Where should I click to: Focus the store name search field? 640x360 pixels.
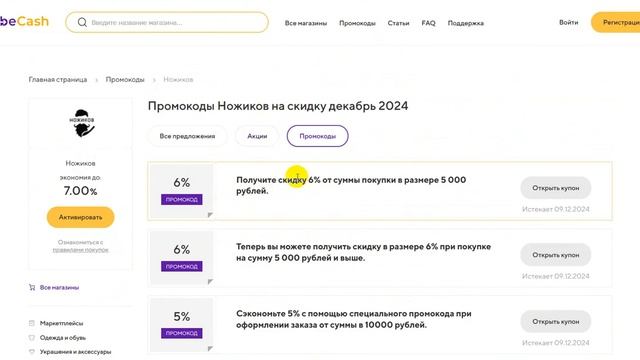coord(167,22)
